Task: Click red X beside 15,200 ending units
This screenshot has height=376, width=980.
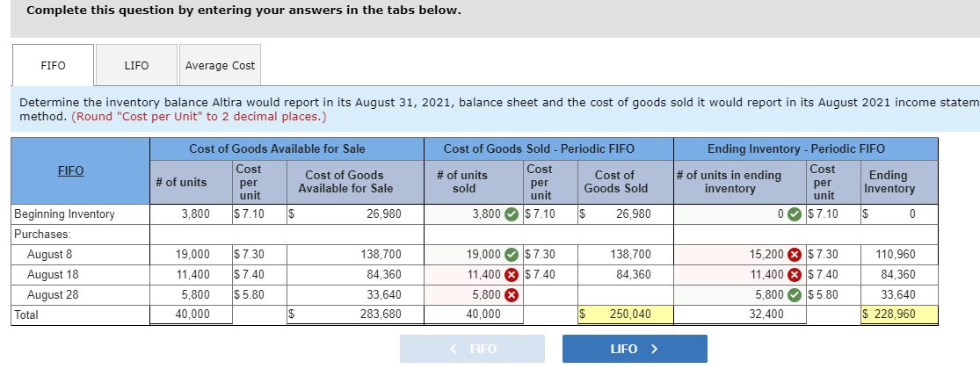Action: click(794, 254)
